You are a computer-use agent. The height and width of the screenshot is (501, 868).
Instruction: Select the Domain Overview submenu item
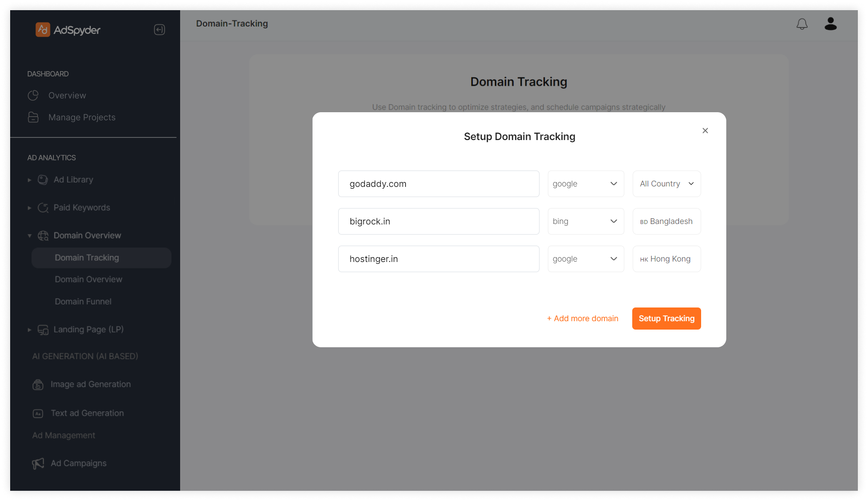click(88, 279)
